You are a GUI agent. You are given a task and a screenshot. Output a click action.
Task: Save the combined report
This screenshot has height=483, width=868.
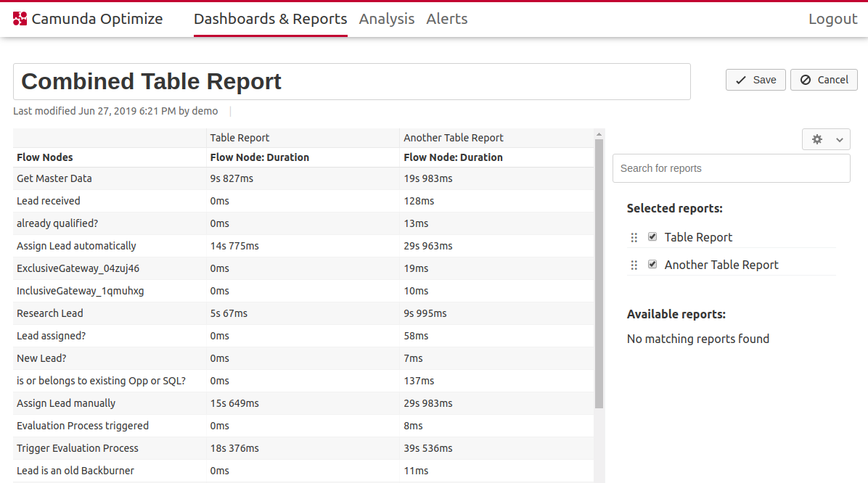(x=756, y=80)
